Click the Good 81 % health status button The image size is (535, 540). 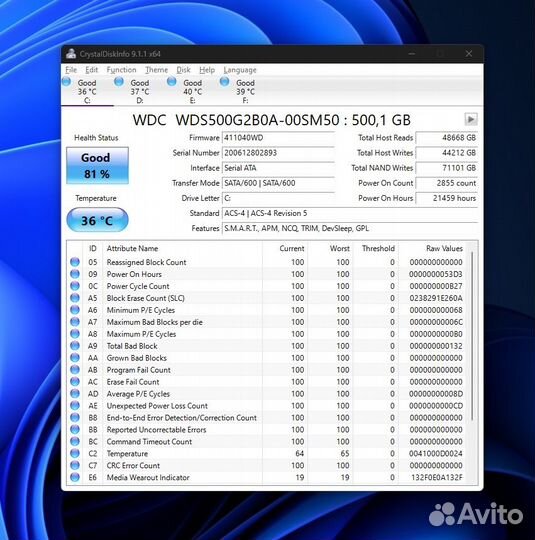[97, 166]
